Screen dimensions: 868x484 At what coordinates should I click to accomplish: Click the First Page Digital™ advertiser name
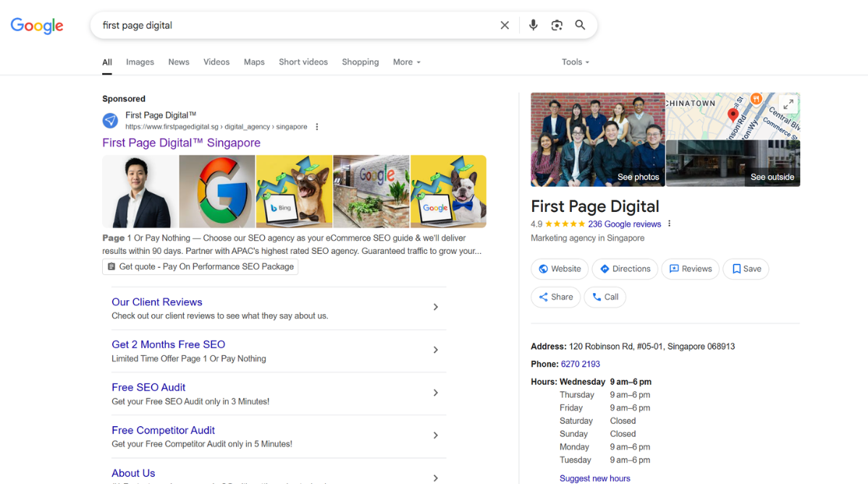pyautogui.click(x=161, y=115)
